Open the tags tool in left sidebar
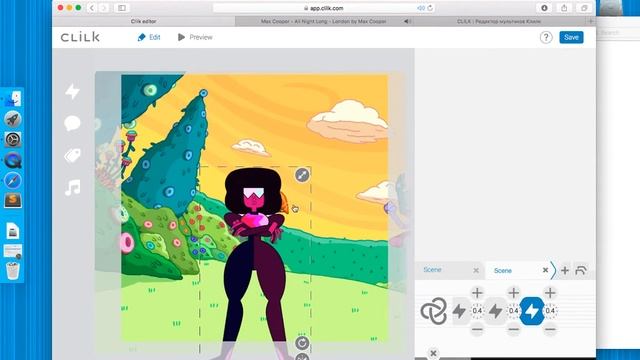 [72, 156]
